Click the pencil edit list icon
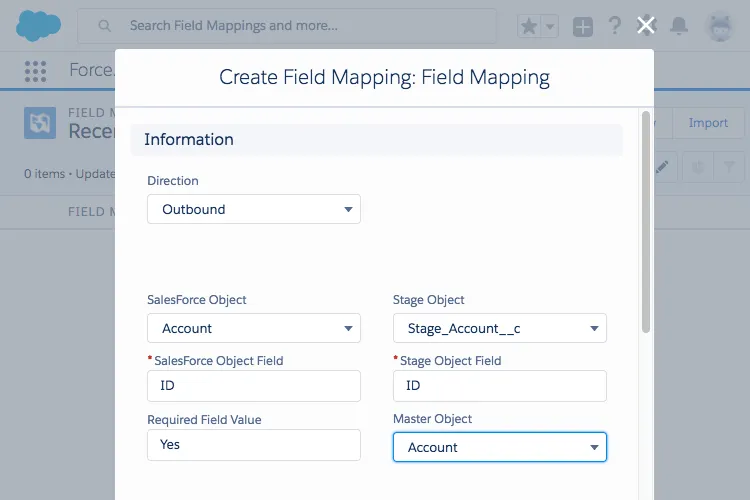This screenshot has height=500, width=750. 662,167
